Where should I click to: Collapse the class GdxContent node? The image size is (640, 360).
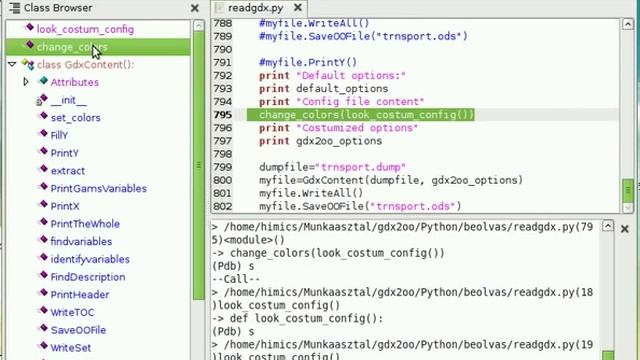[12, 64]
